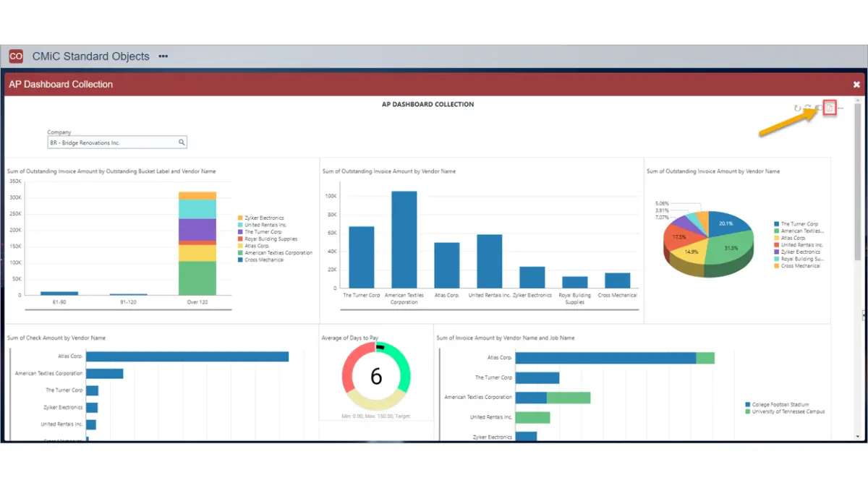This screenshot has height=488, width=868.
Task: Click the scrollbar up arrow on the right edge
Action: (x=857, y=100)
